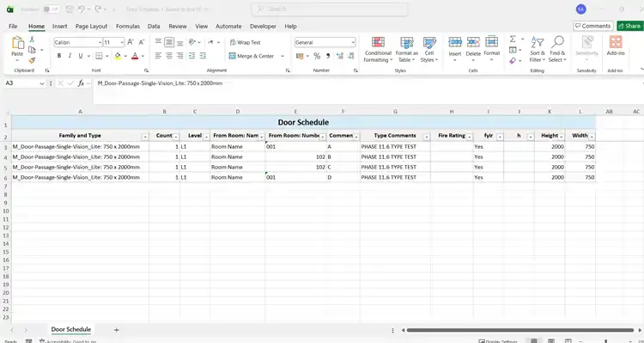644x343 pixels.
Task: Toggle Wrap Text on the cell
Action: [x=246, y=42]
